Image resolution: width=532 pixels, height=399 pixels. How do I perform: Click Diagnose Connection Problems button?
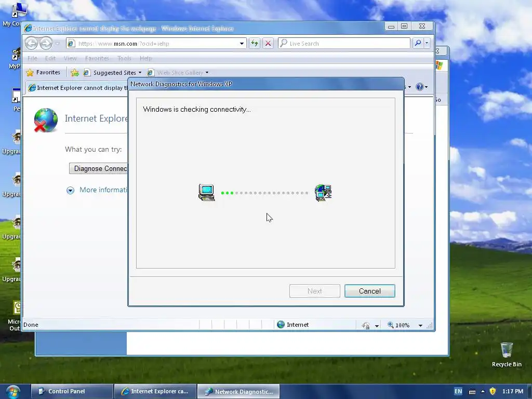click(x=98, y=169)
